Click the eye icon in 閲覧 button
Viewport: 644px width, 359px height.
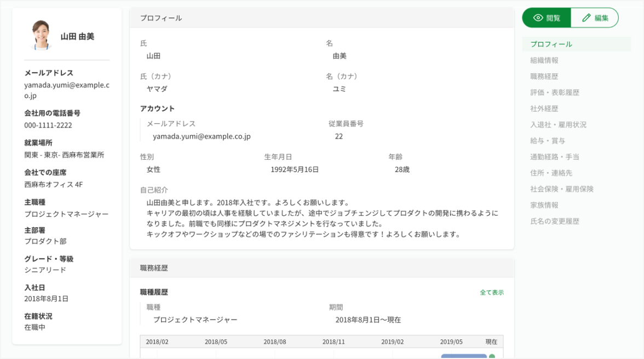tap(538, 18)
